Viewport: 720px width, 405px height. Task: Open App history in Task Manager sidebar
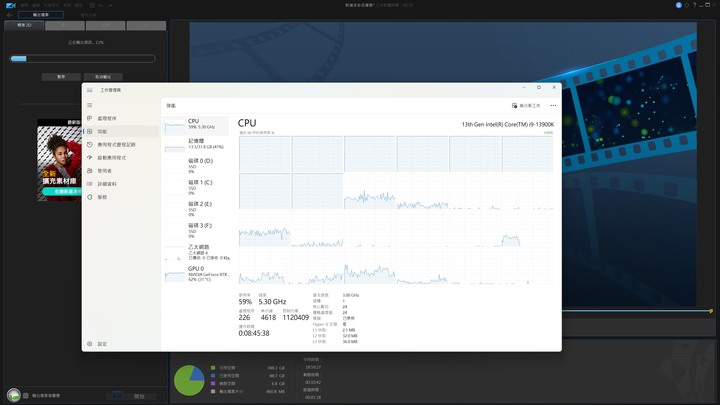click(x=121, y=145)
